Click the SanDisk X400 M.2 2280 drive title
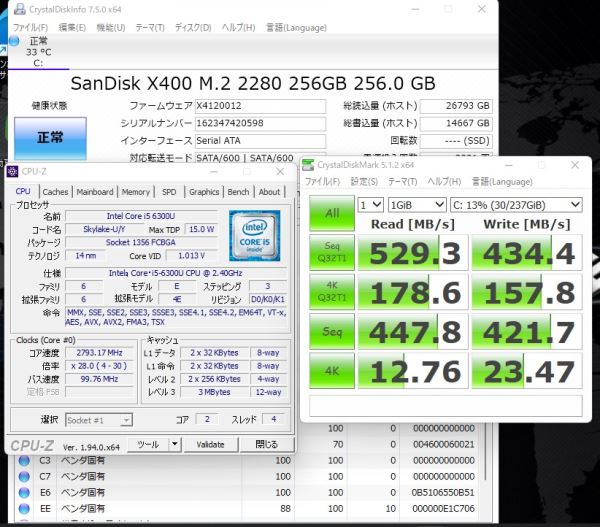600x527 pixels. coord(253,83)
